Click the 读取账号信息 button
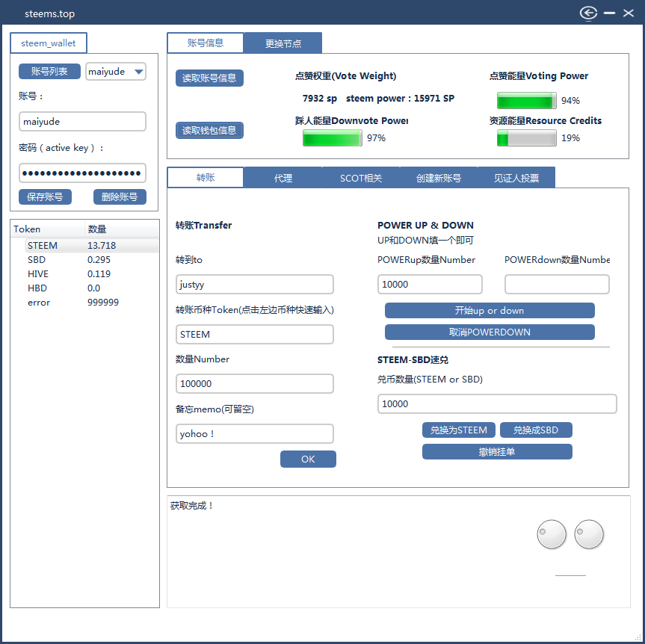This screenshot has height=644, width=645. click(209, 78)
